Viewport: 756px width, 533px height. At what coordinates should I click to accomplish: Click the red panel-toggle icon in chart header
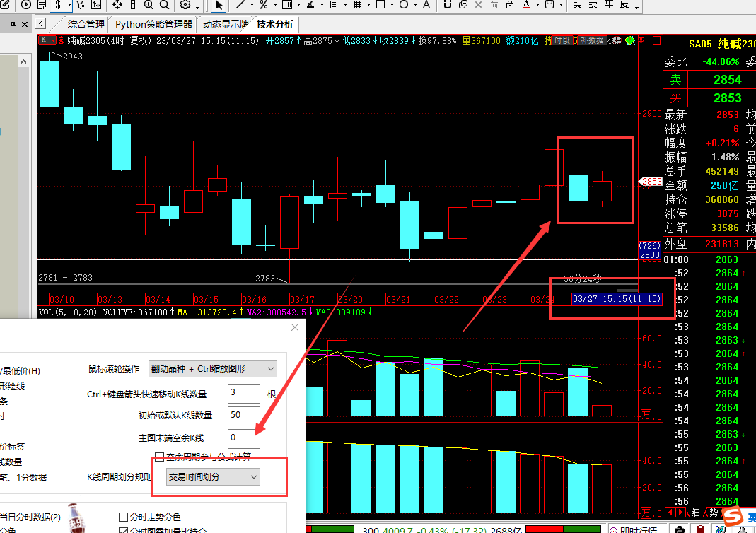657,40
